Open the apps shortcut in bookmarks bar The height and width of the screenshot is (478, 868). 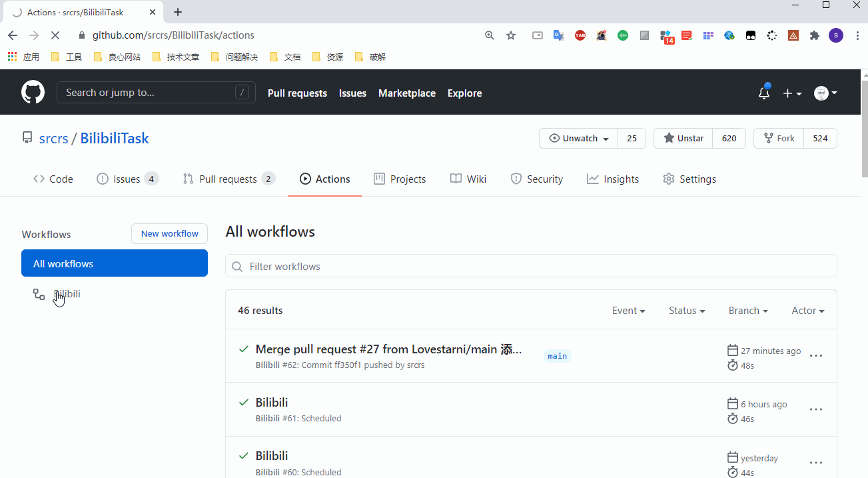point(23,57)
